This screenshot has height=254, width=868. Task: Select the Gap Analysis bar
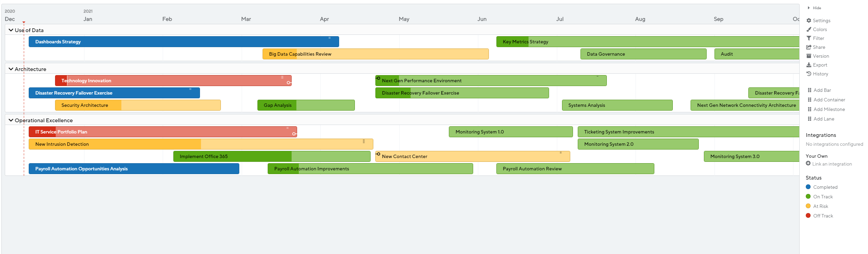(x=306, y=105)
